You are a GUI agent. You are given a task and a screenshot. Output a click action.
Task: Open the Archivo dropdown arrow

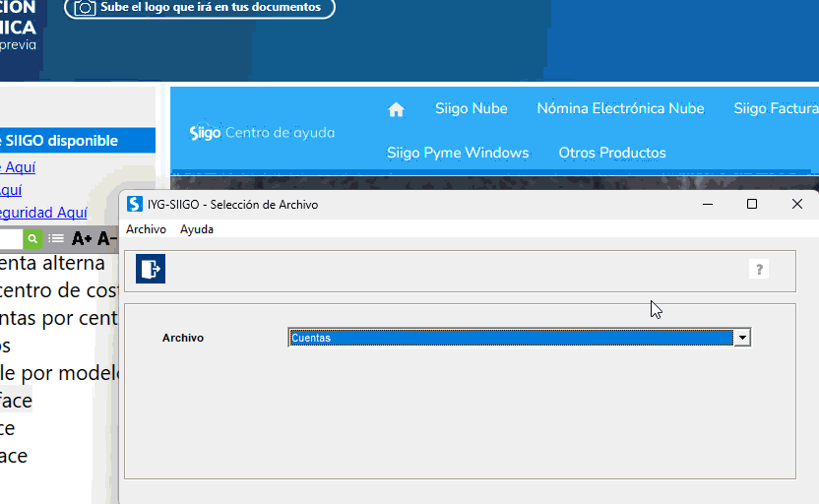tap(741, 338)
